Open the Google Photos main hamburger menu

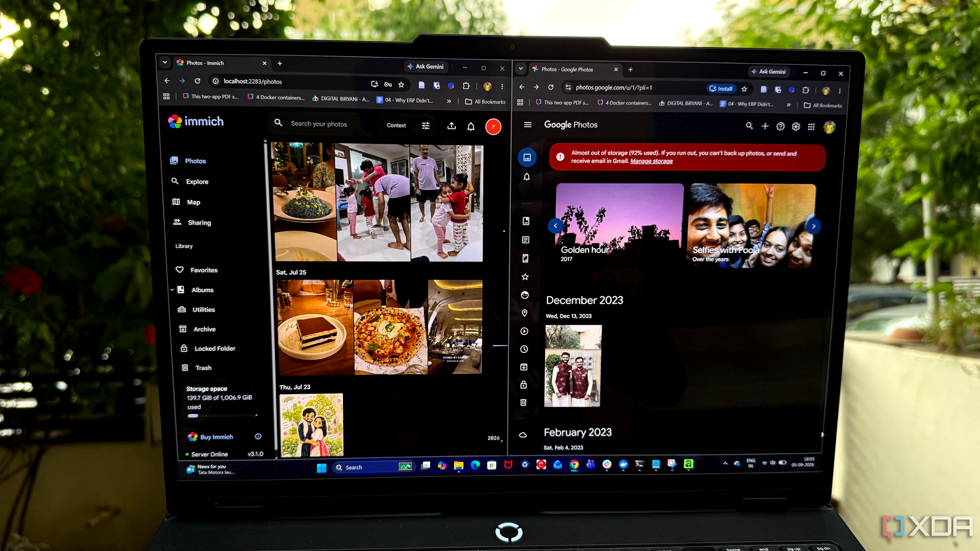tap(527, 124)
